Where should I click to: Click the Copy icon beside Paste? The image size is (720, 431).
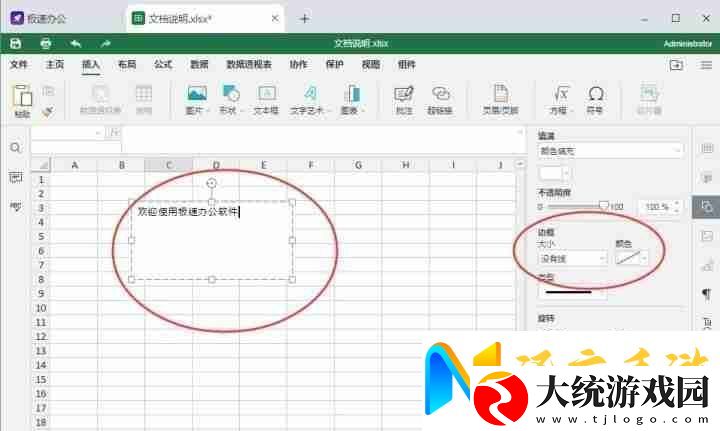48,92
